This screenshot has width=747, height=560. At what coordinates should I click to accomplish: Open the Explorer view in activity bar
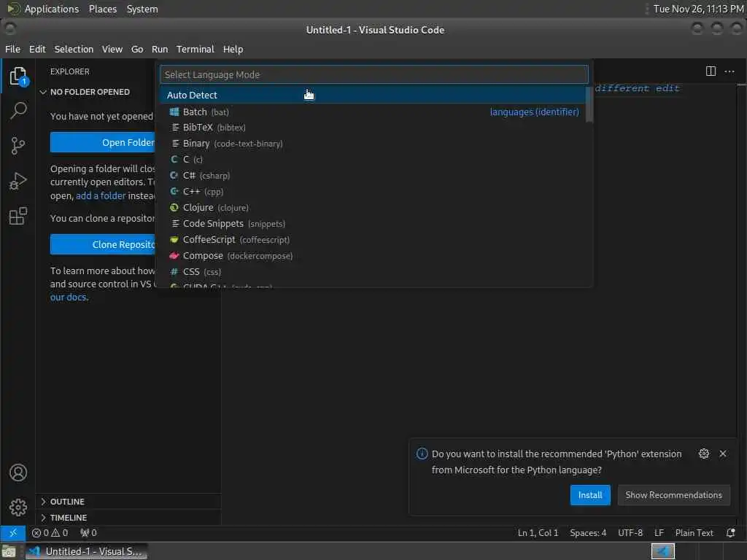click(x=18, y=76)
